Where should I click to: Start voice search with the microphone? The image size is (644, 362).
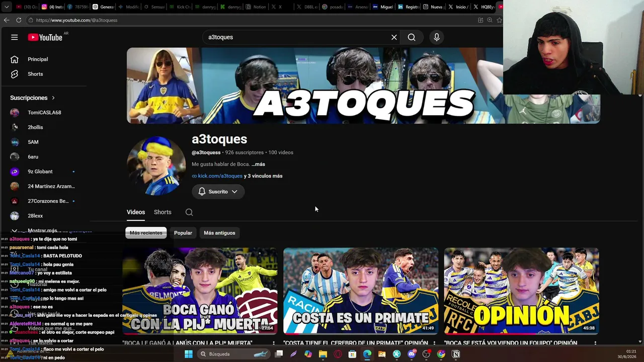click(x=437, y=37)
